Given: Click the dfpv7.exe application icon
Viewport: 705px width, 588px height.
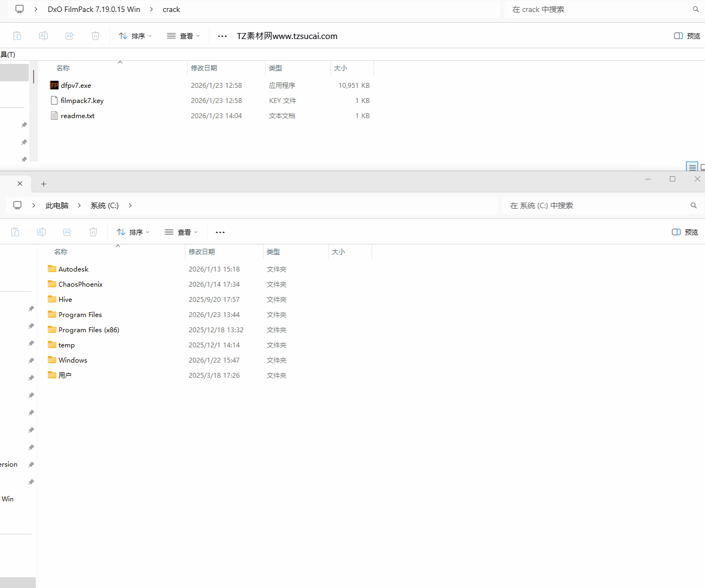Looking at the screenshot, I should (54, 85).
